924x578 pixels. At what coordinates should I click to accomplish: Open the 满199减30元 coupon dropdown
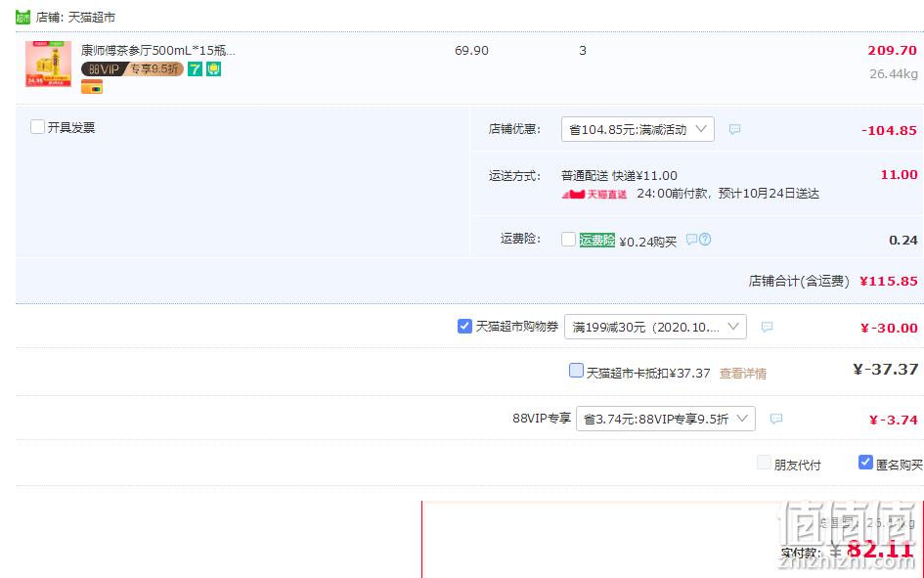point(655,327)
